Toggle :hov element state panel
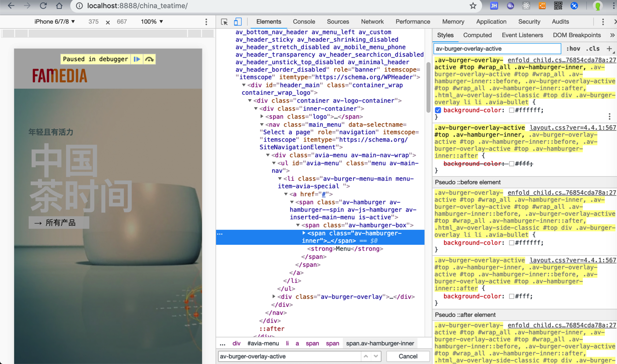 573,49
